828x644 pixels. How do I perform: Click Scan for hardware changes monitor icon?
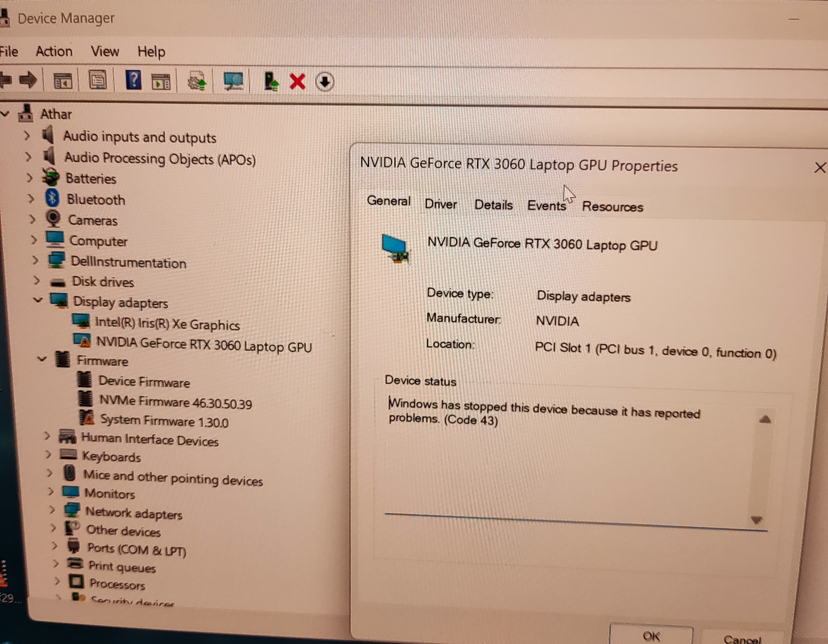click(233, 81)
